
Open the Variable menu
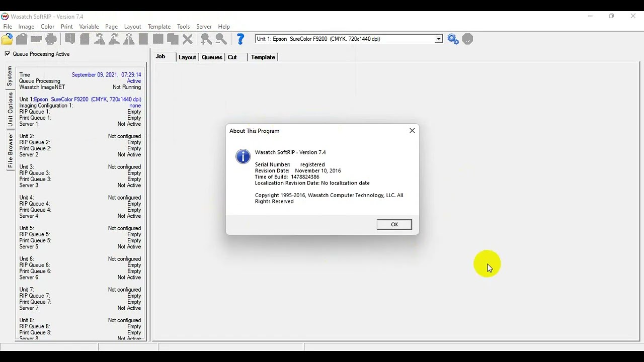[89, 27]
